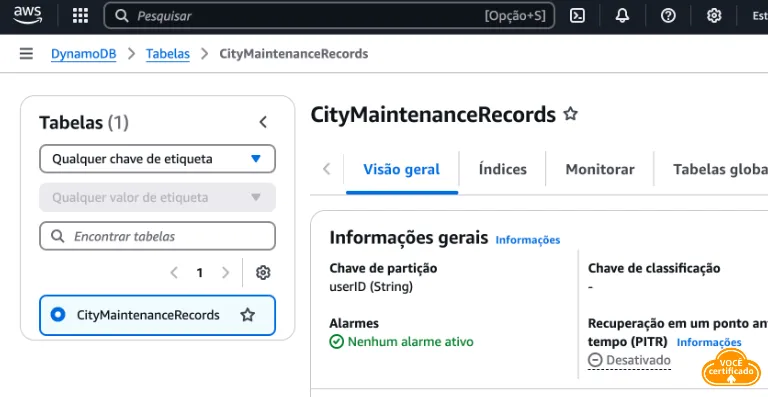
Task: Open Informações link beside Informações gerais
Action: click(x=528, y=240)
